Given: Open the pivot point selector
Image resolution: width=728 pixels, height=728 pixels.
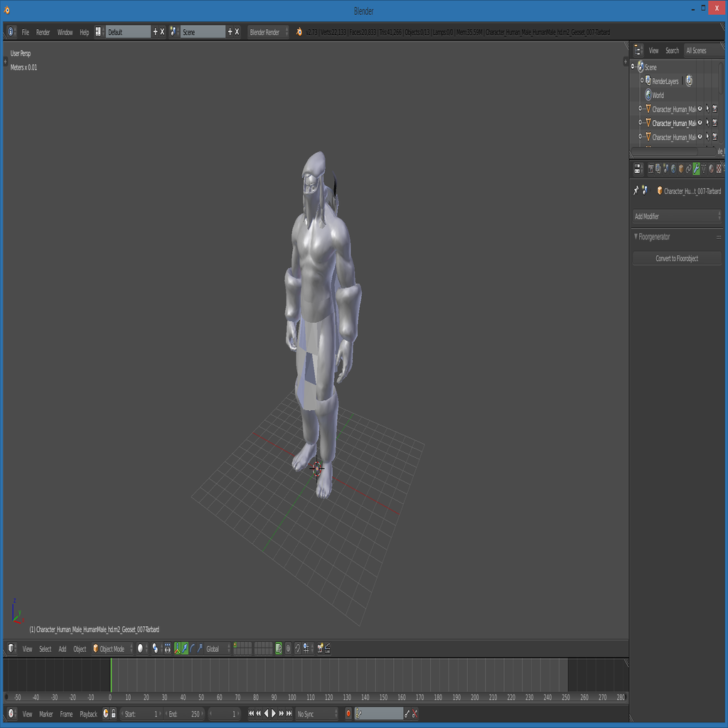Looking at the screenshot, I should tap(156, 648).
